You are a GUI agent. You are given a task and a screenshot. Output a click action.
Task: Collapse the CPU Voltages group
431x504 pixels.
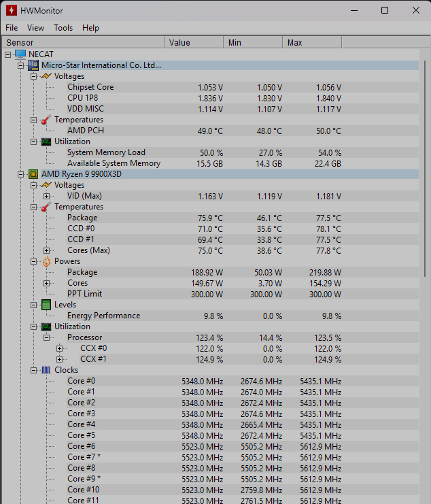coord(33,186)
